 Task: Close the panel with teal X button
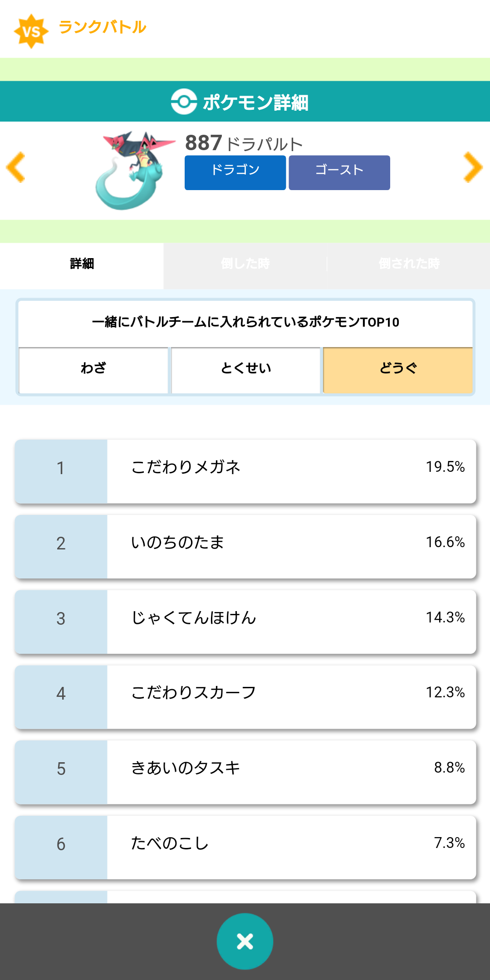pyautogui.click(x=245, y=941)
